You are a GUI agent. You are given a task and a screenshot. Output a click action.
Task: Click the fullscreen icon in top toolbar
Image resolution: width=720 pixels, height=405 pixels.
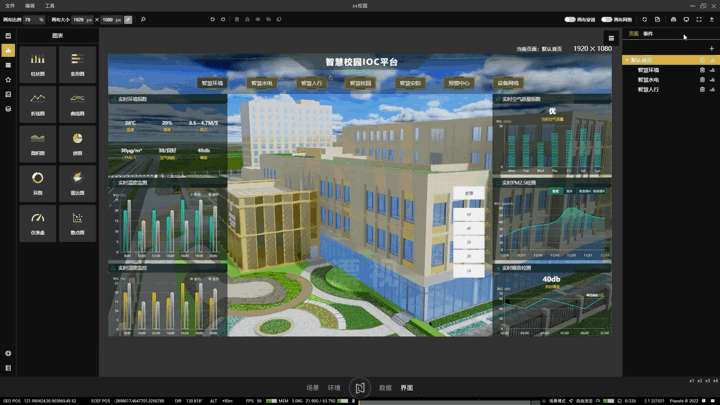[x=699, y=19]
